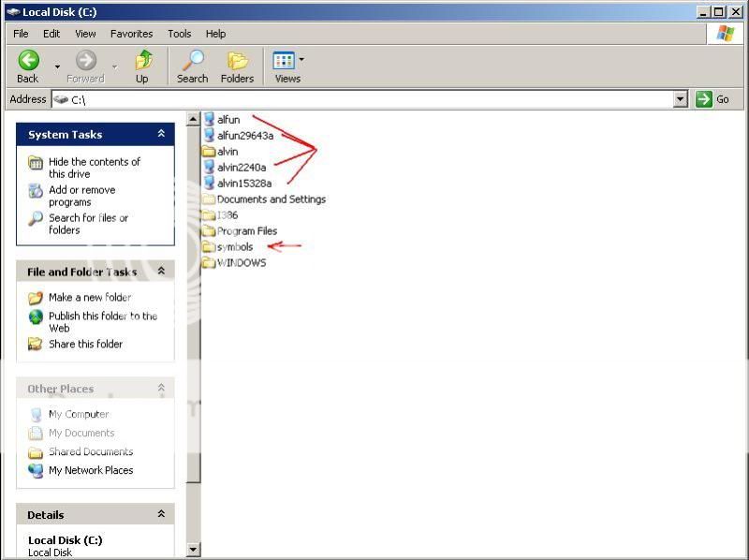The height and width of the screenshot is (560, 749).
Task: Click the My Documents icon in Other Places
Action: 36,433
